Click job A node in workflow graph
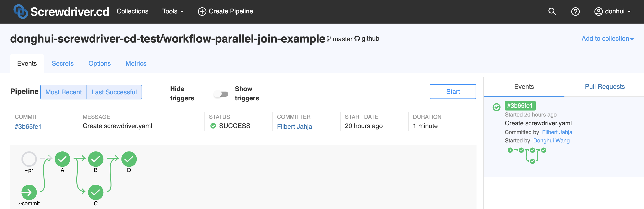 pyautogui.click(x=62, y=159)
